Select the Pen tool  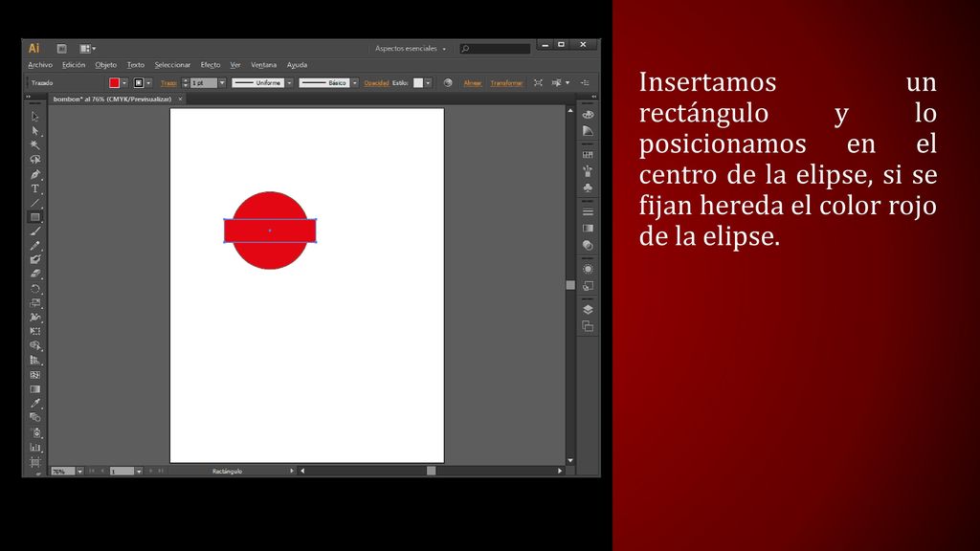pyautogui.click(x=35, y=174)
